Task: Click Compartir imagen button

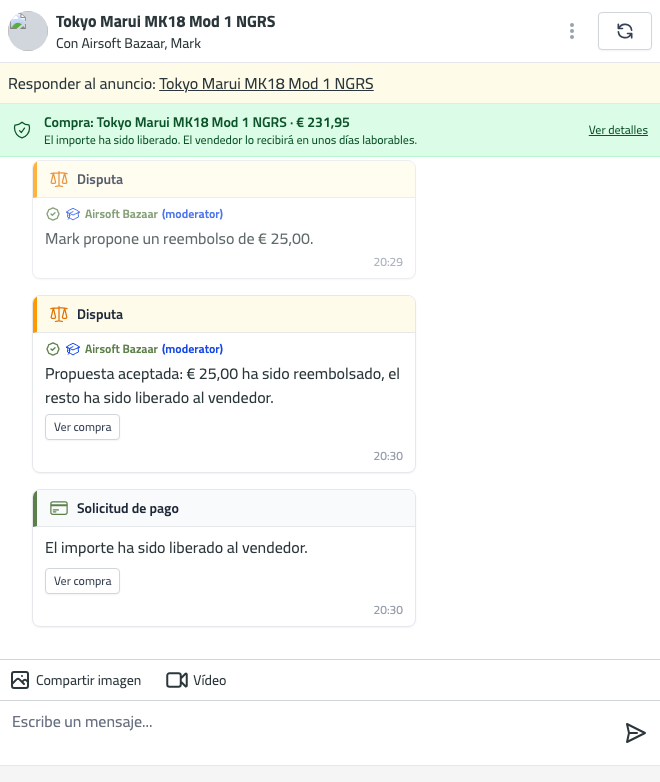Action: click(x=76, y=680)
